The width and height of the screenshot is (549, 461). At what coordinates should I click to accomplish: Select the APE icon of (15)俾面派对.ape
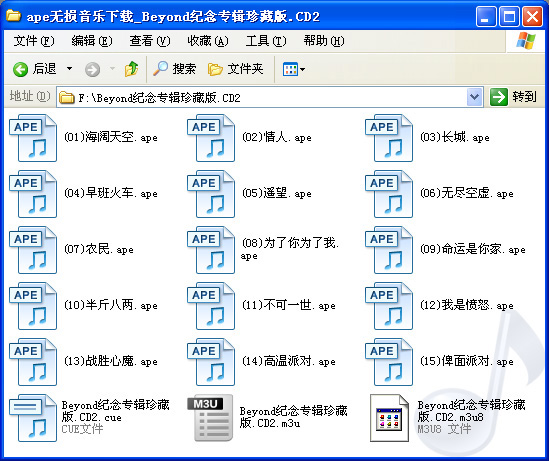[389, 362]
